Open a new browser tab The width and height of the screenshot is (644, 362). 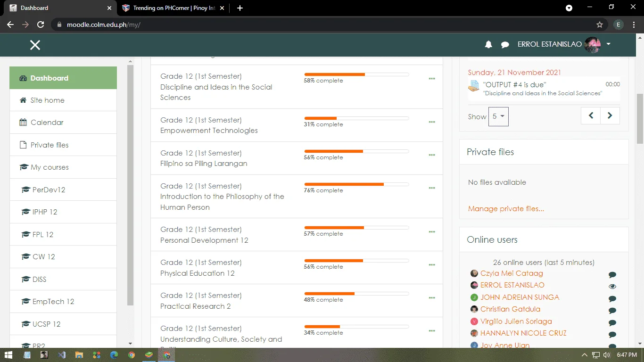point(240,8)
